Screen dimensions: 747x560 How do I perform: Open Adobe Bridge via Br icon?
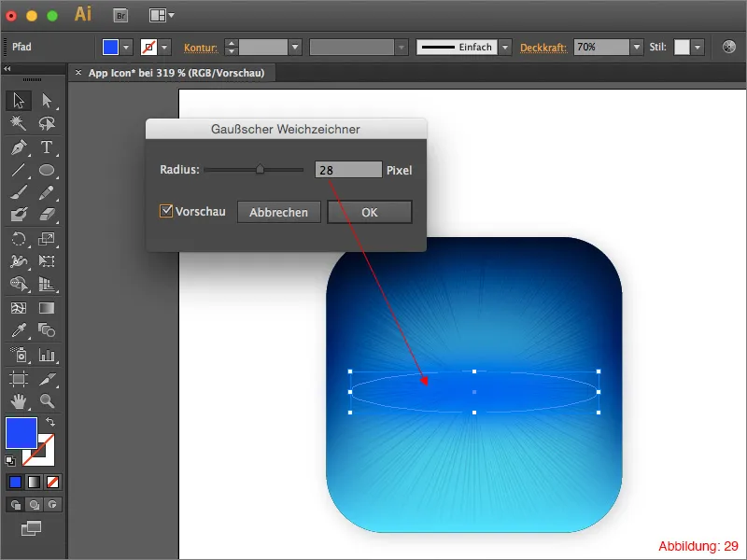121,16
